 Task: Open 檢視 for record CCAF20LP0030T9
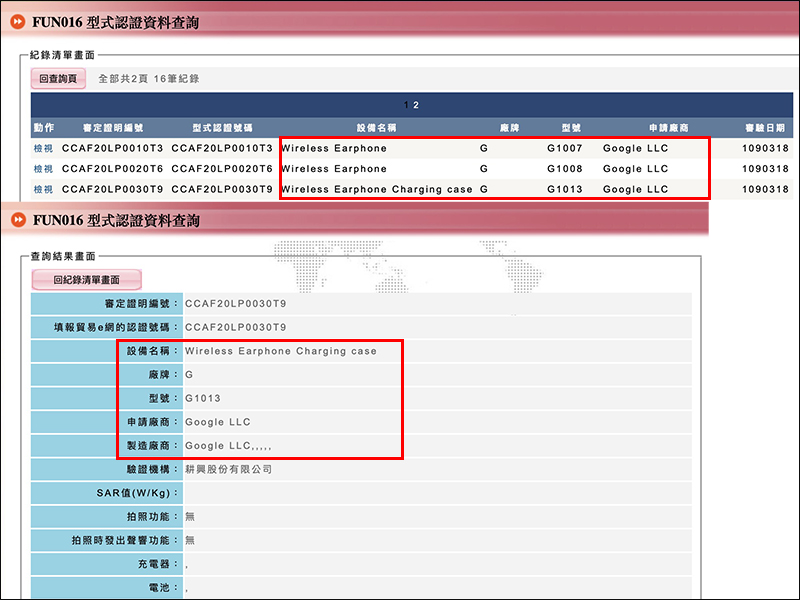pyautogui.click(x=43, y=189)
